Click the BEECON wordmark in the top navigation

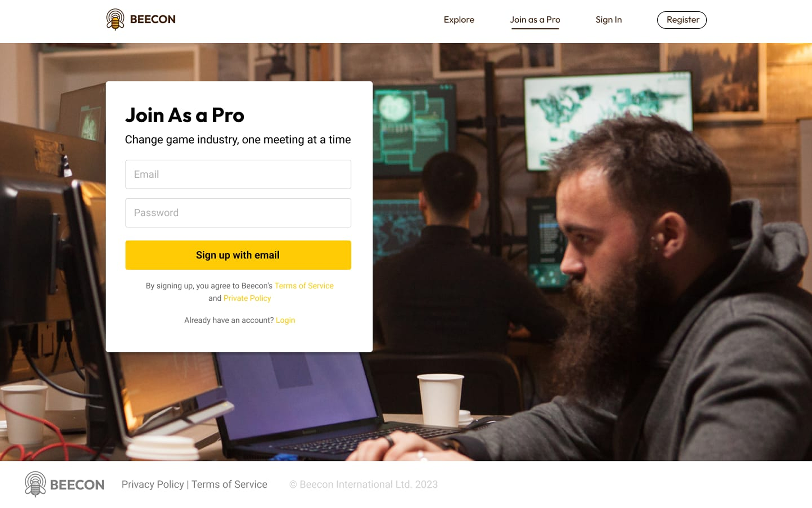point(153,20)
